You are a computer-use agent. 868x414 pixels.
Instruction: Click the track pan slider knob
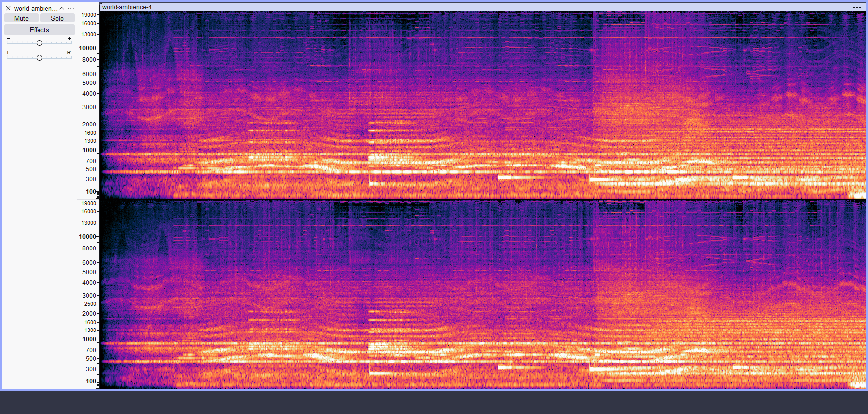pos(39,58)
